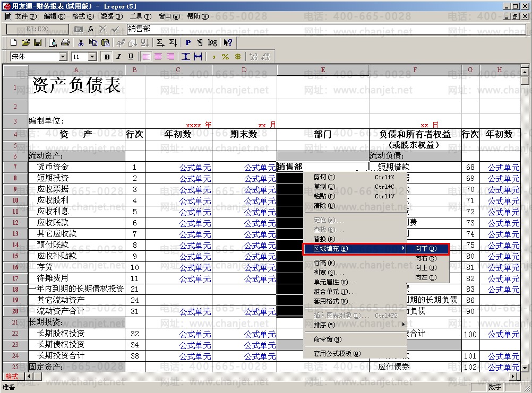Toggle Italic formatting
The image size is (532, 393).
(x=119, y=57)
